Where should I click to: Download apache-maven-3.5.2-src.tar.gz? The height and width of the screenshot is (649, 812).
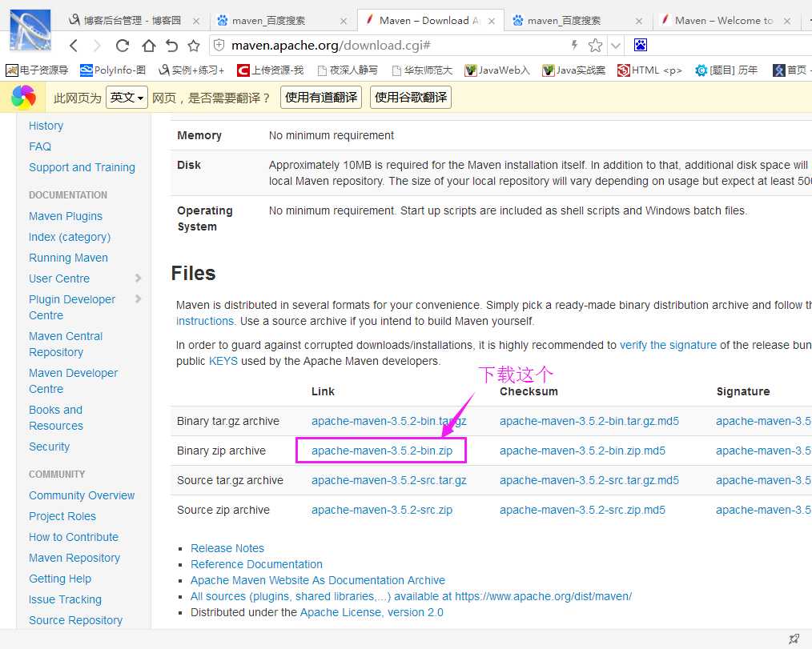(x=389, y=480)
